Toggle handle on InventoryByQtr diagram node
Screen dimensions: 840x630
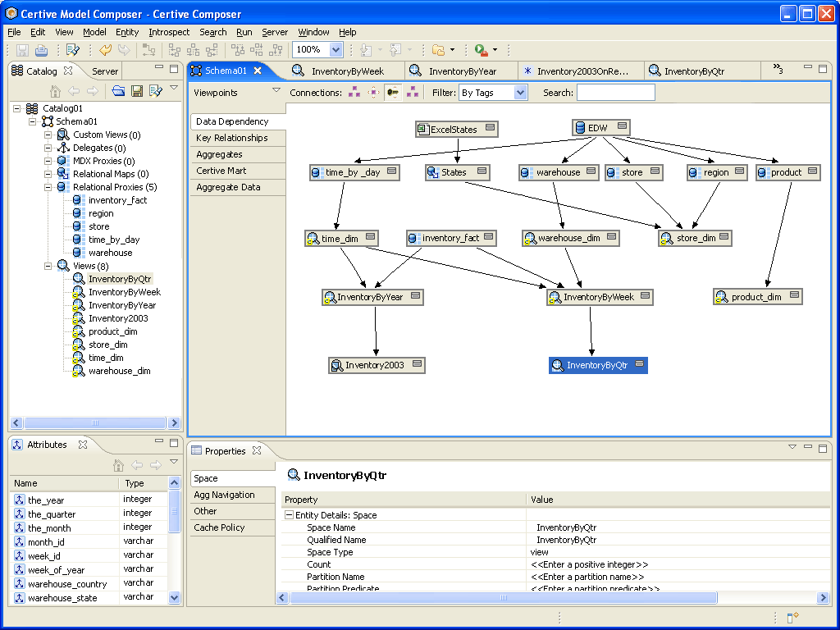[x=639, y=363]
